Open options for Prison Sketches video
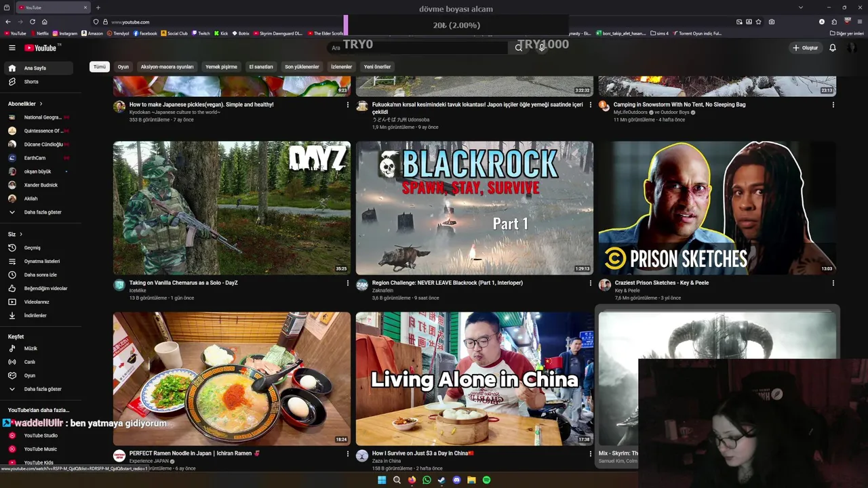 pyautogui.click(x=833, y=283)
